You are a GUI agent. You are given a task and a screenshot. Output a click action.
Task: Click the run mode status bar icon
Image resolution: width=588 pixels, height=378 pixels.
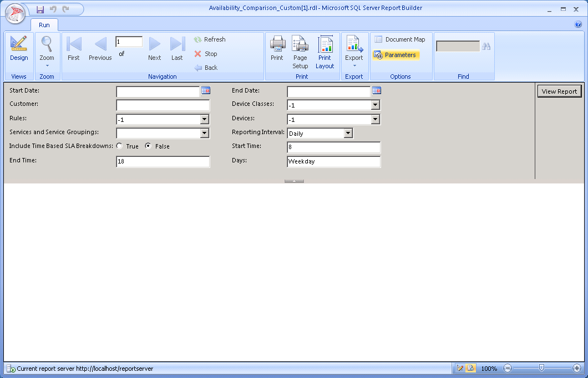pos(470,368)
